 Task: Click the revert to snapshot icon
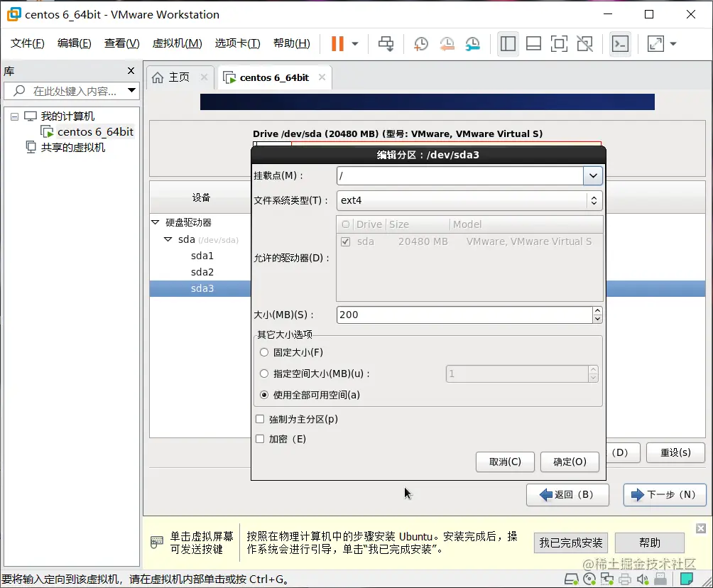pos(447,43)
